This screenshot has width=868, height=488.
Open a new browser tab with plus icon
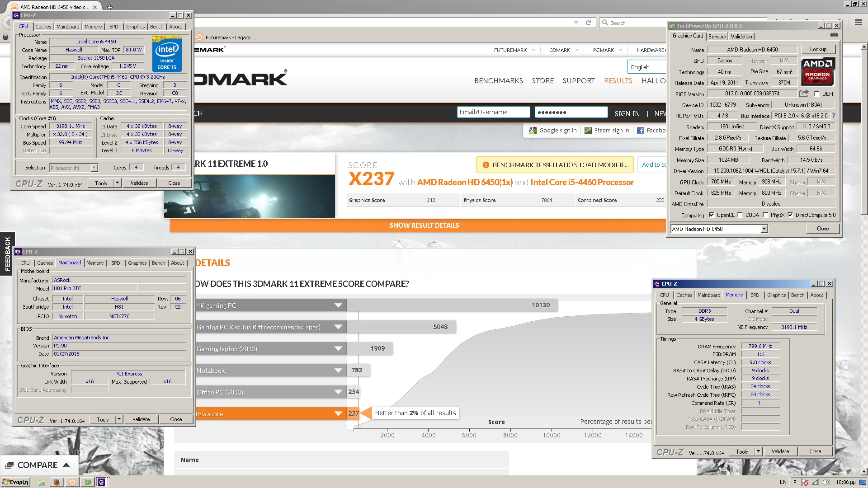coord(110,7)
